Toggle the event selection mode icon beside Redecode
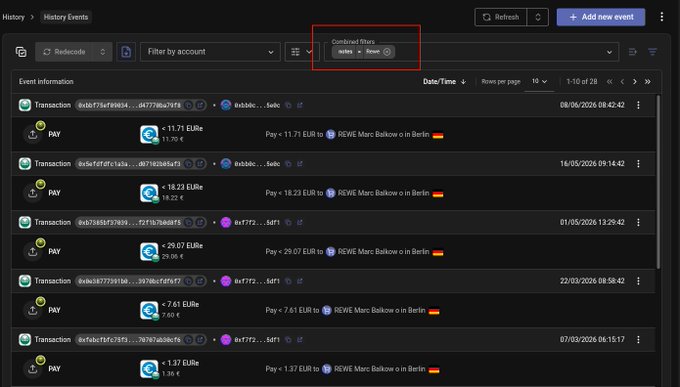The height and width of the screenshot is (387, 680). [21, 52]
